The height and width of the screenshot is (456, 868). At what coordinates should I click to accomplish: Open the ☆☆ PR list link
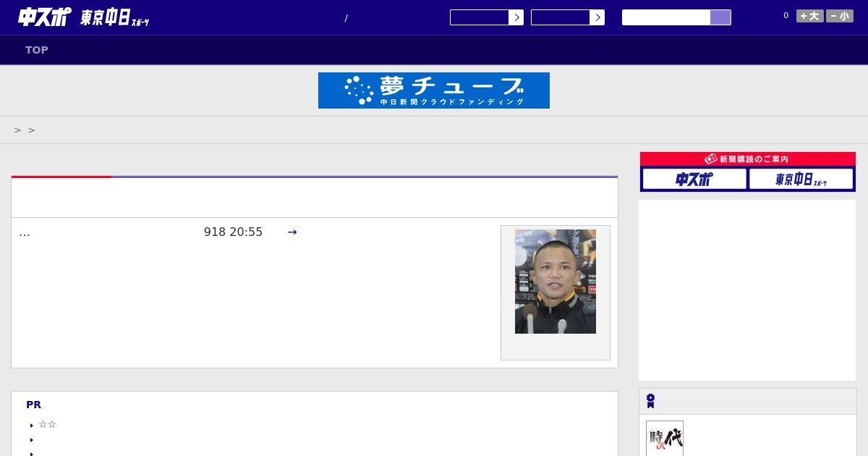[47, 425]
